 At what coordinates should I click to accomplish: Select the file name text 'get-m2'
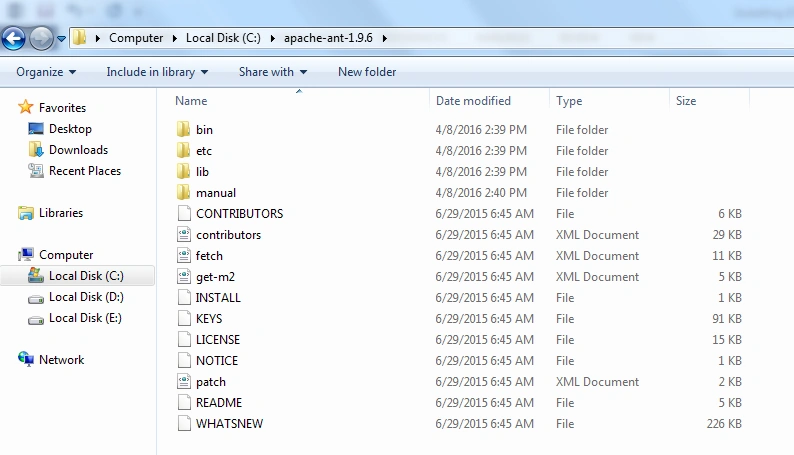215,277
